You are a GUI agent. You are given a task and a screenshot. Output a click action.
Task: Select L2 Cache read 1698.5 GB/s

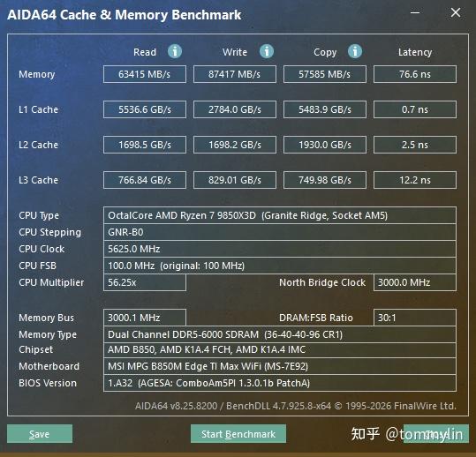point(145,145)
